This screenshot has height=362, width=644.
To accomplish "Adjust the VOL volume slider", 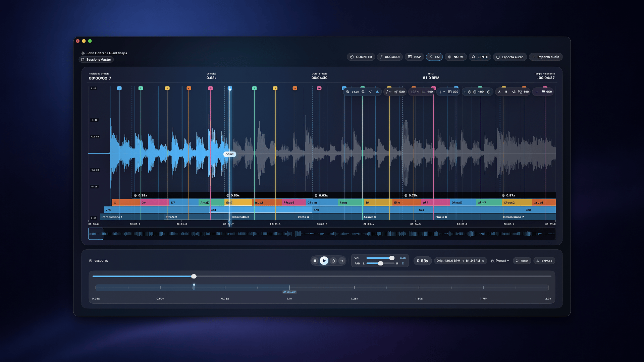I will point(380,258).
